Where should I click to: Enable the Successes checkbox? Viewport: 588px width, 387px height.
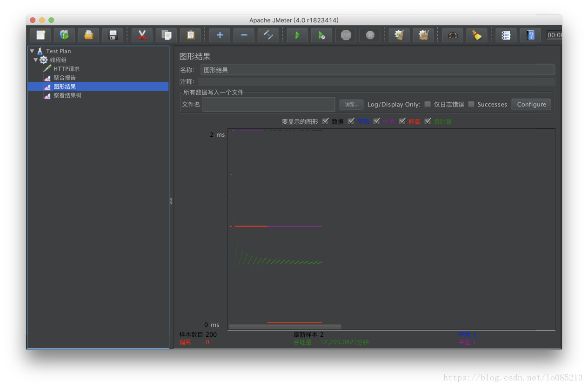pos(471,104)
